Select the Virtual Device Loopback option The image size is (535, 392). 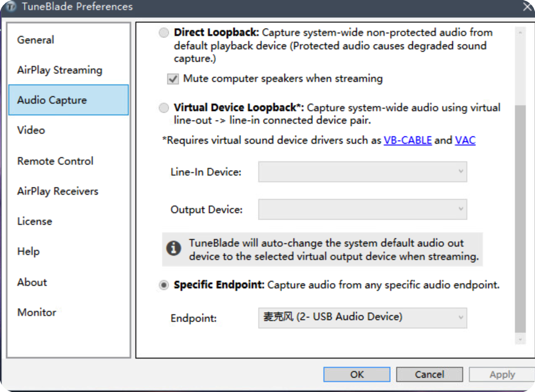(x=164, y=108)
